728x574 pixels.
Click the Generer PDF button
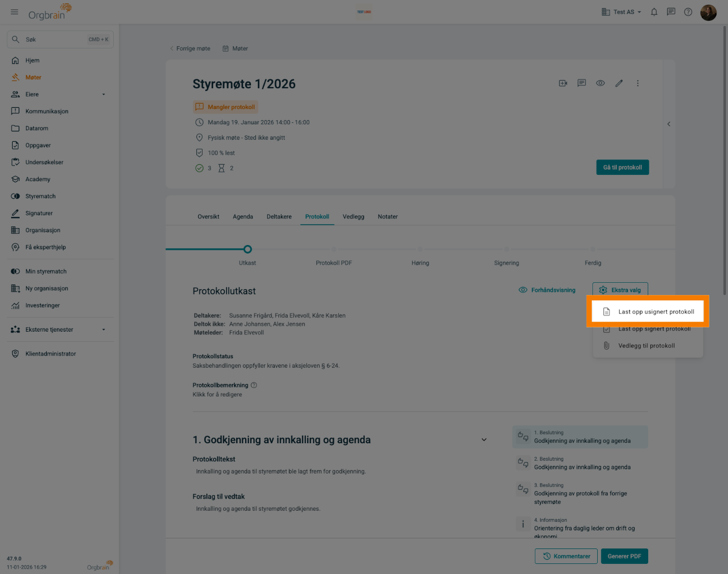tap(624, 556)
